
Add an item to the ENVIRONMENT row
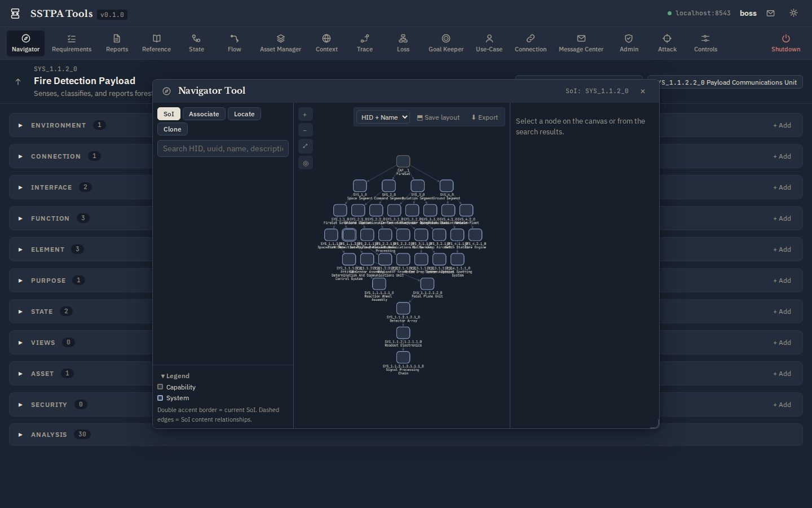coord(782,125)
